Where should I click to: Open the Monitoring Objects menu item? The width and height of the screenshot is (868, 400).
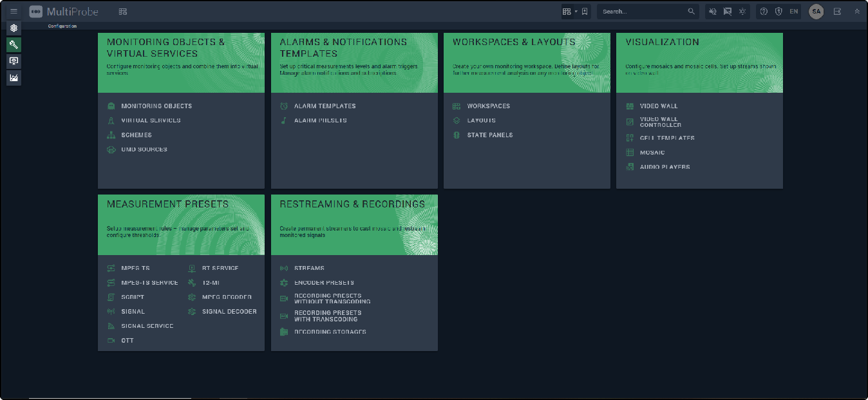click(156, 106)
